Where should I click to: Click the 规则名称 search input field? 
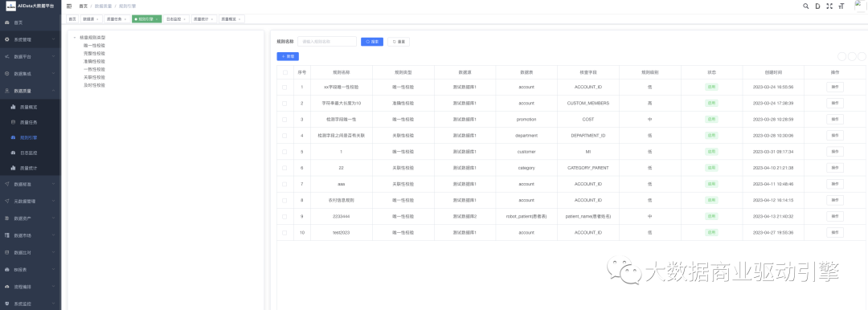(x=327, y=42)
